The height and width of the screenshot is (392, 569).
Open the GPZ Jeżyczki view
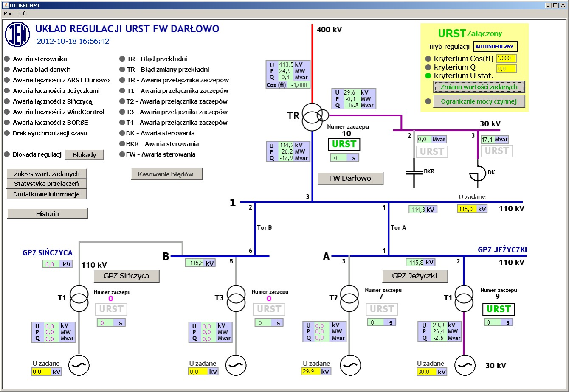pyautogui.click(x=416, y=276)
